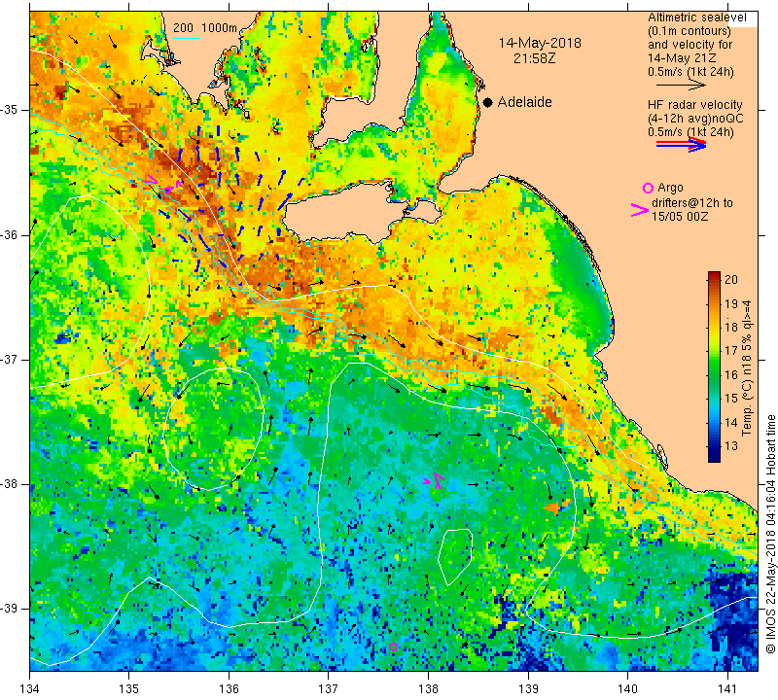Viewport: 778px width, 700px height.
Task: Click the longitude axis label 141
Action: pyautogui.click(x=727, y=689)
